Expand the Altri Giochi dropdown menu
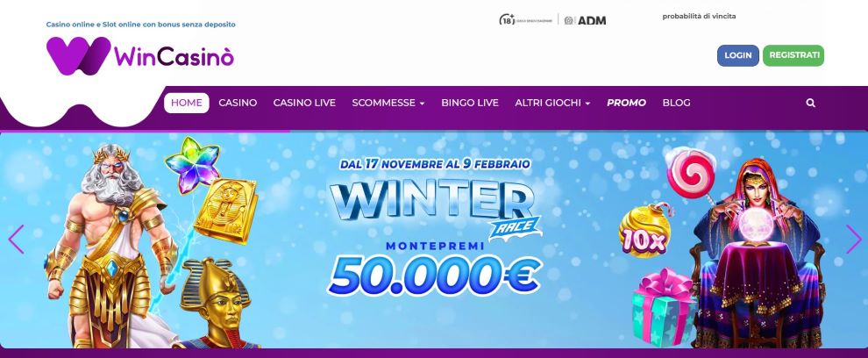 pos(552,103)
